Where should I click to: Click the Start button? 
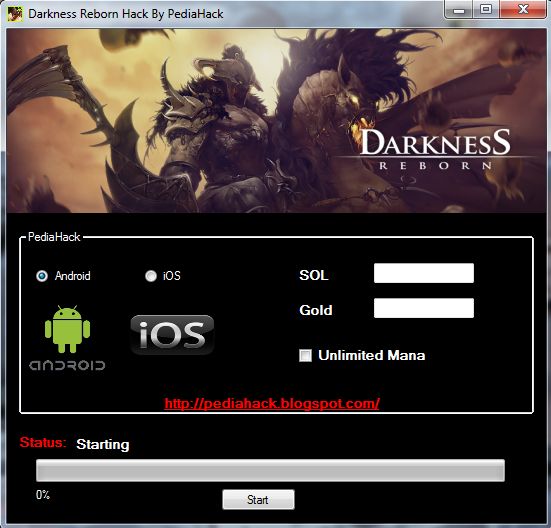click(x=258, y=500)
